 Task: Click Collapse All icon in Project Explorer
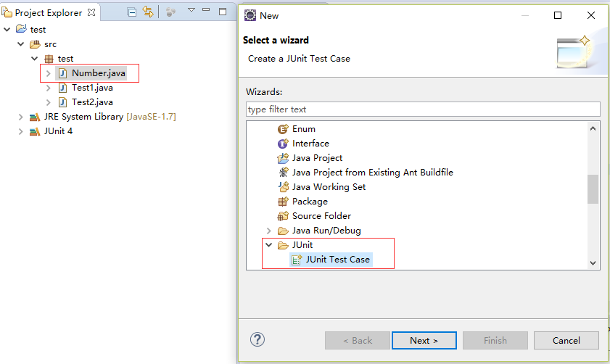point(132,12)
